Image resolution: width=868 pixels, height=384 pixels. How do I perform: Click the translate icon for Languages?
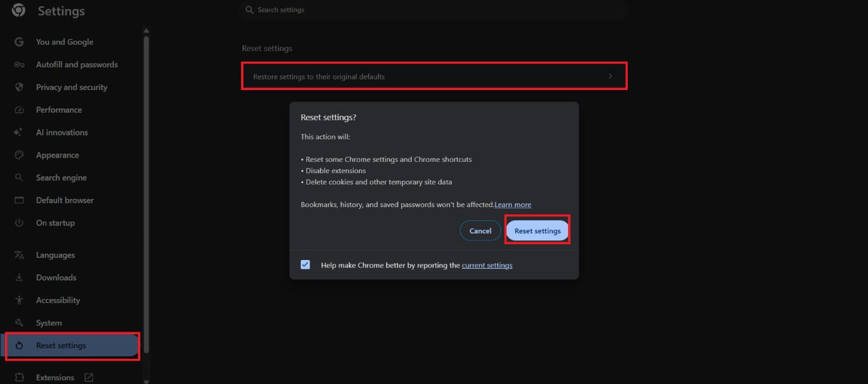(x=19, y=256)
